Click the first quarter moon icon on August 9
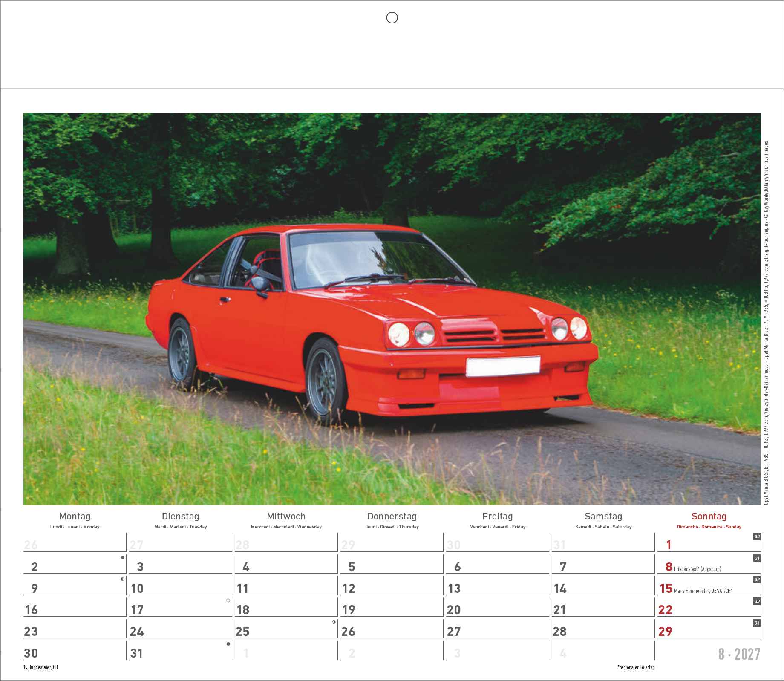This screenshot has height=681, width=784. 123,579
